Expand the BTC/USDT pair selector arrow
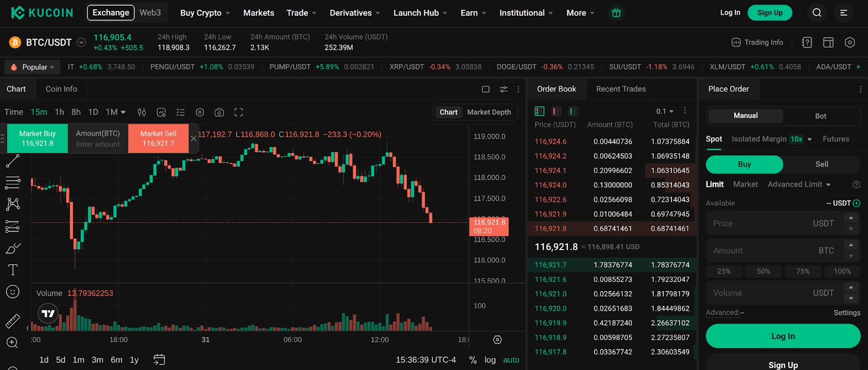 click(81, 42)
